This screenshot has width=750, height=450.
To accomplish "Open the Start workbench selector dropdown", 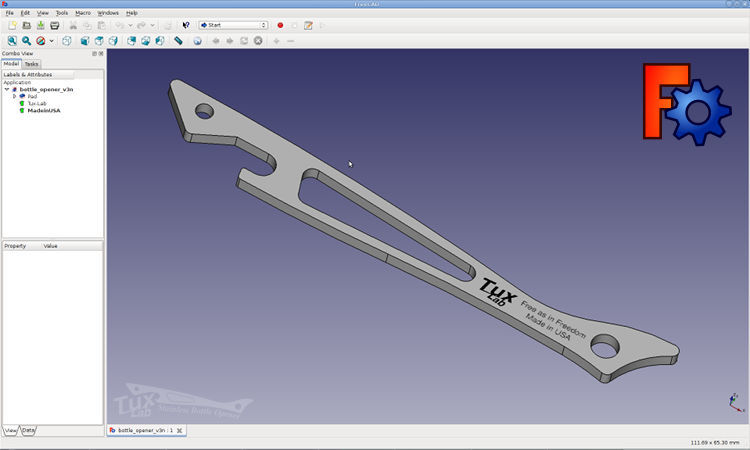I will [x=233, y=25].
